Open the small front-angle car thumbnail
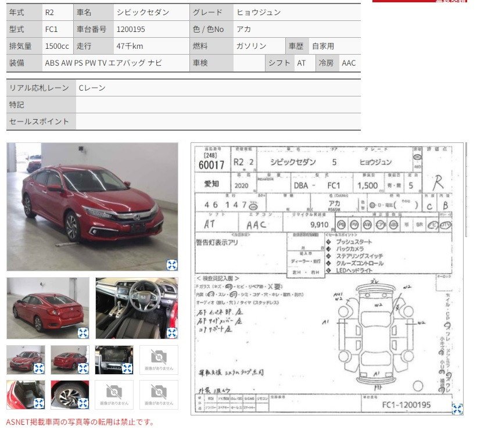Viewport: 477px width, 448px height. pyautogui.click(x=26, y=360)
